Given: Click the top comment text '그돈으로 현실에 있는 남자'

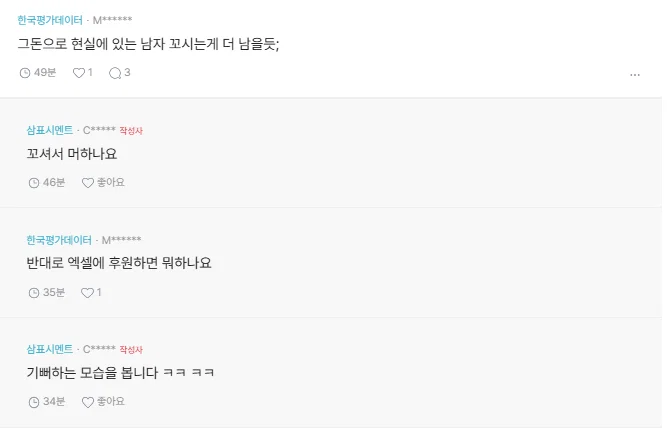Looking at the screenshot, I should 91,44.
